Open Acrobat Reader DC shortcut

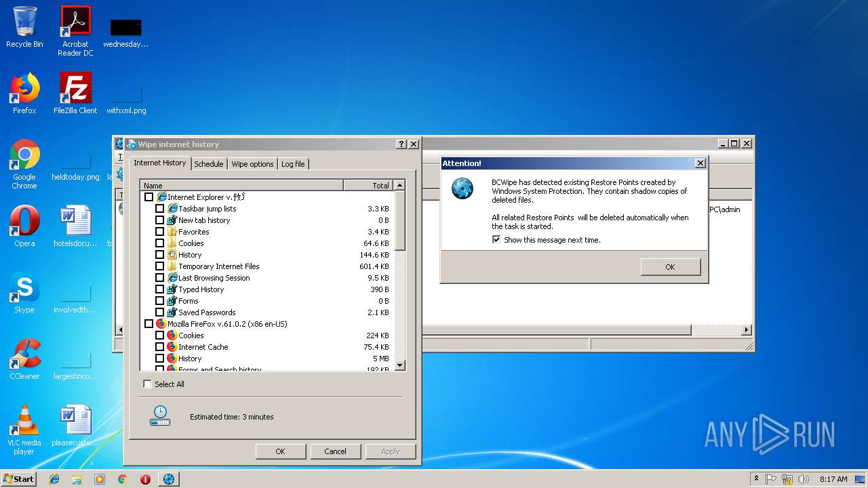(x=75, y=30)
